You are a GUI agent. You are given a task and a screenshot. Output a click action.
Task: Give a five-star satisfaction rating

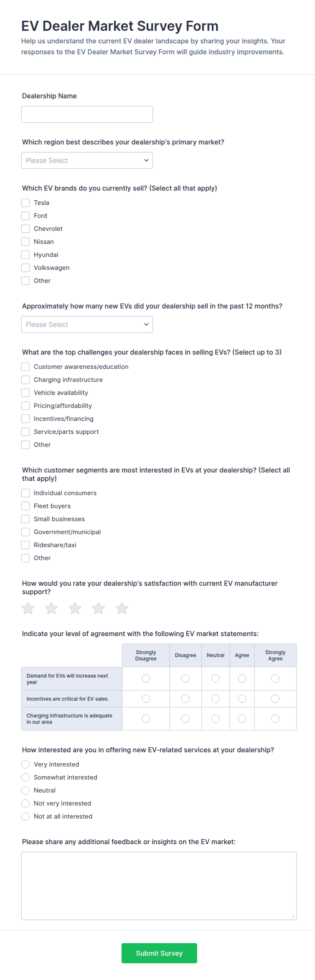click(x=122, y=608)
